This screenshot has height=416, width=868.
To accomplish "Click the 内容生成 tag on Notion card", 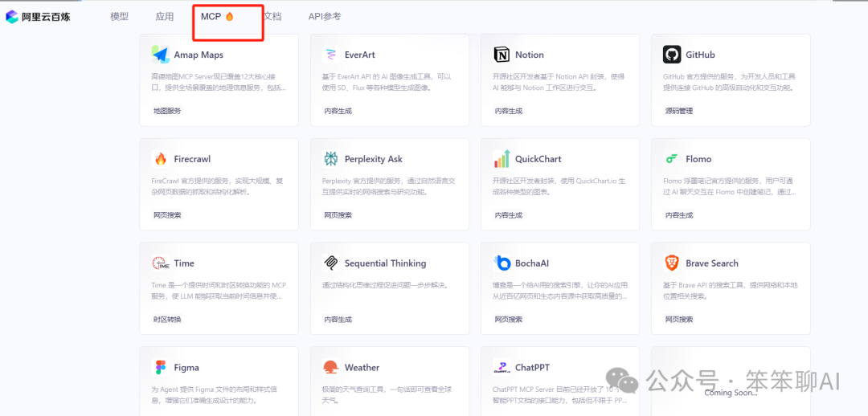I will point(508,111).
